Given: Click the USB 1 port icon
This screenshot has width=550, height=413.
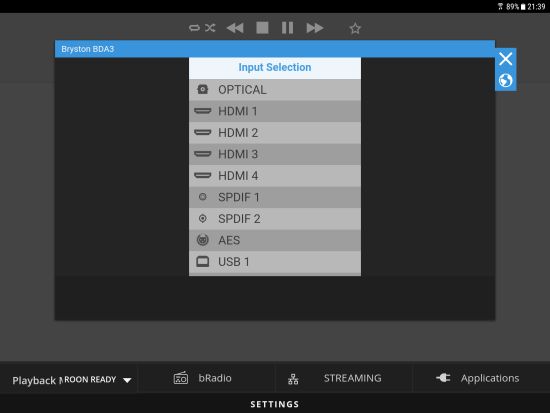Looking at the screenshot, I should click(203, 261).
